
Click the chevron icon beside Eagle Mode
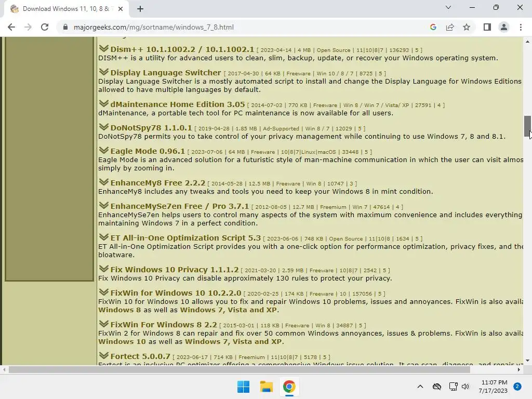point(104,150)
